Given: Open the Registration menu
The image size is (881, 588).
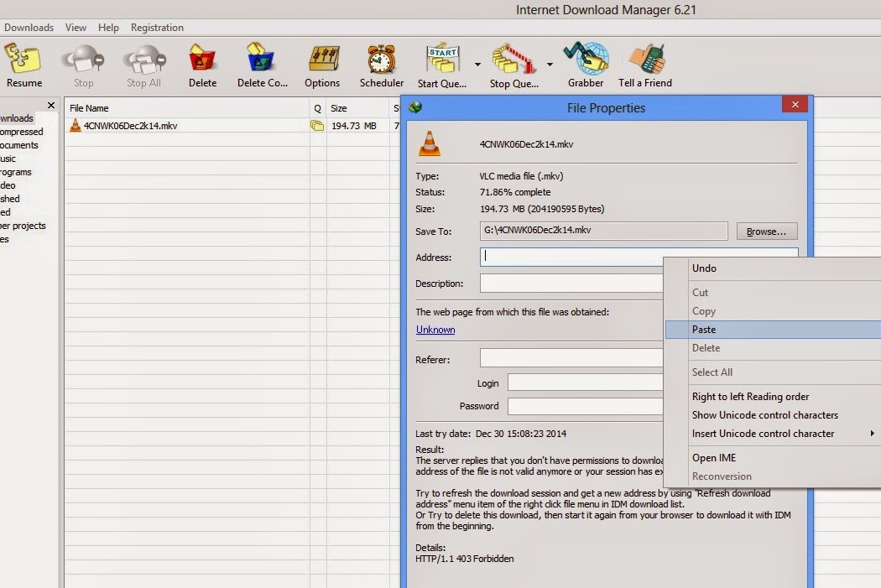Looking at the screenshot, I should coord(158,28).
